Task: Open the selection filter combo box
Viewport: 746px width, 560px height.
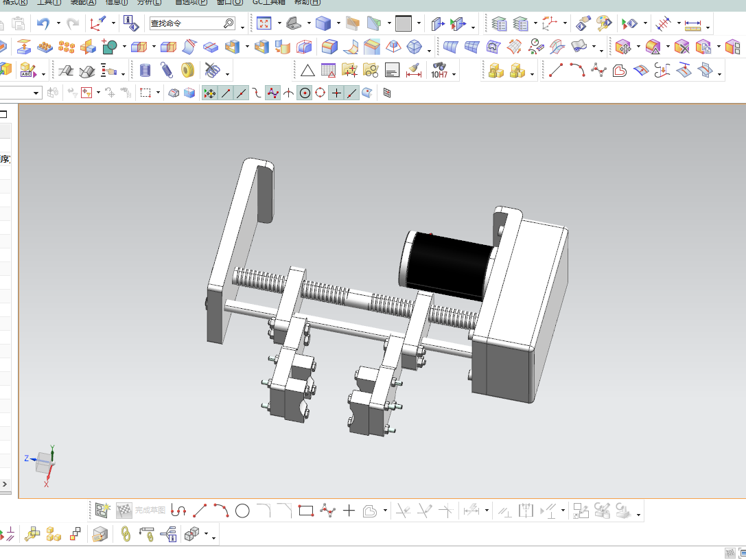Action: 20,93
